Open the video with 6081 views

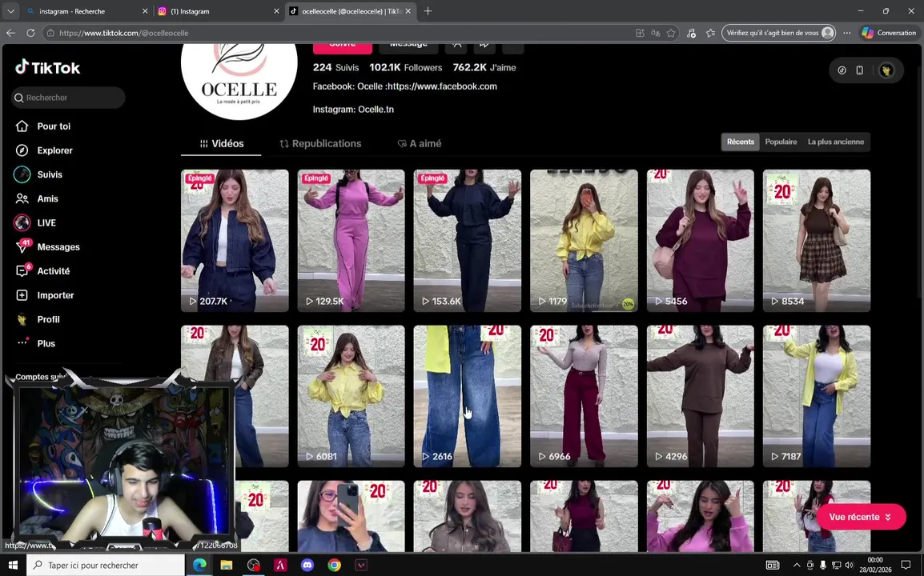tap(352, 396)
